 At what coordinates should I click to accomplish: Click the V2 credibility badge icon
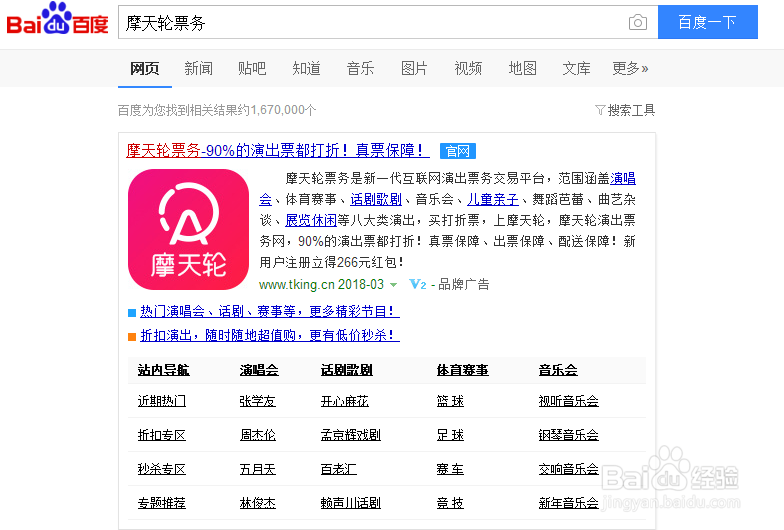click(418, 284)
